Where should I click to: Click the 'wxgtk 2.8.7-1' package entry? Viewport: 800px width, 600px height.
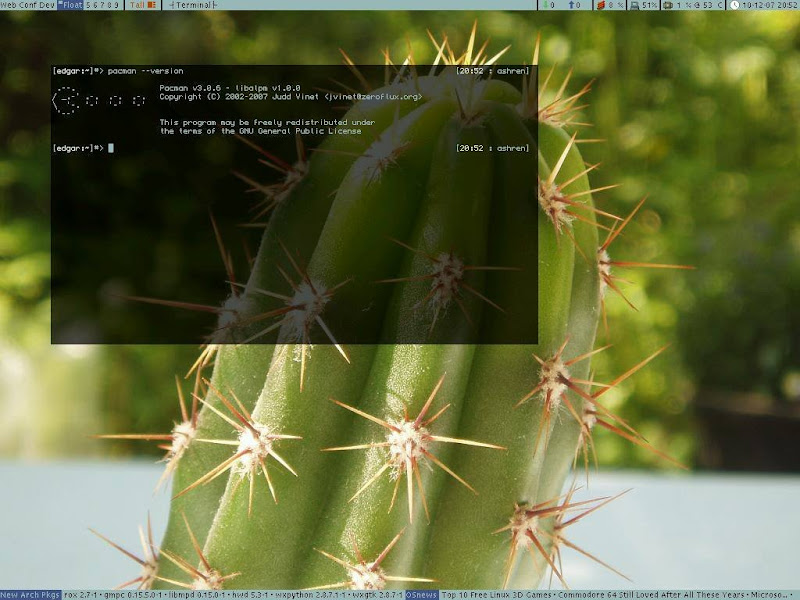[378, 595]
